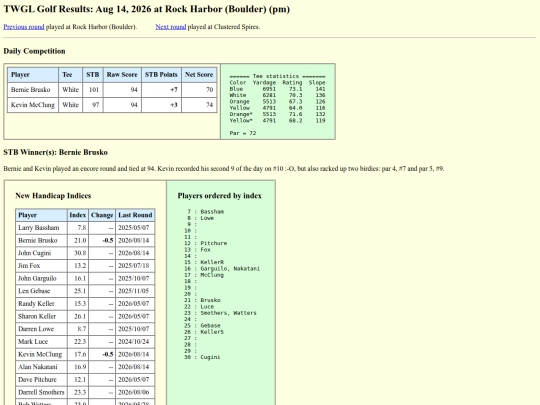
Task: Click the Tee statistics heading line
Action: 278,76
